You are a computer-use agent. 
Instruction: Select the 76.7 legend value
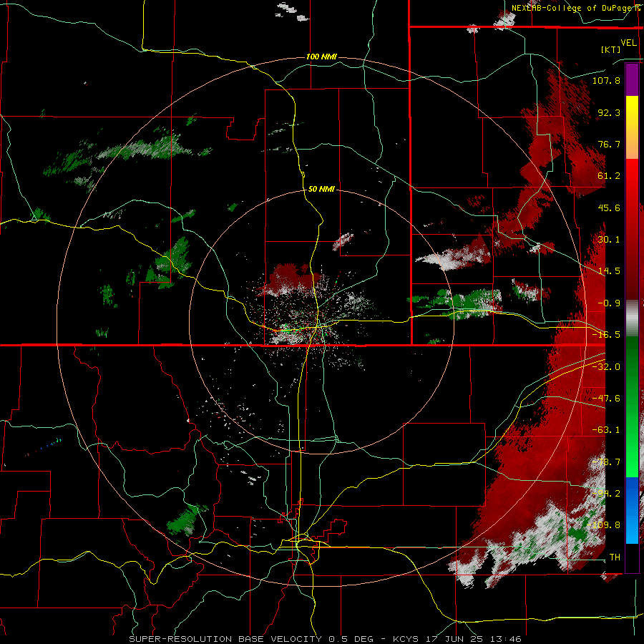609,144
